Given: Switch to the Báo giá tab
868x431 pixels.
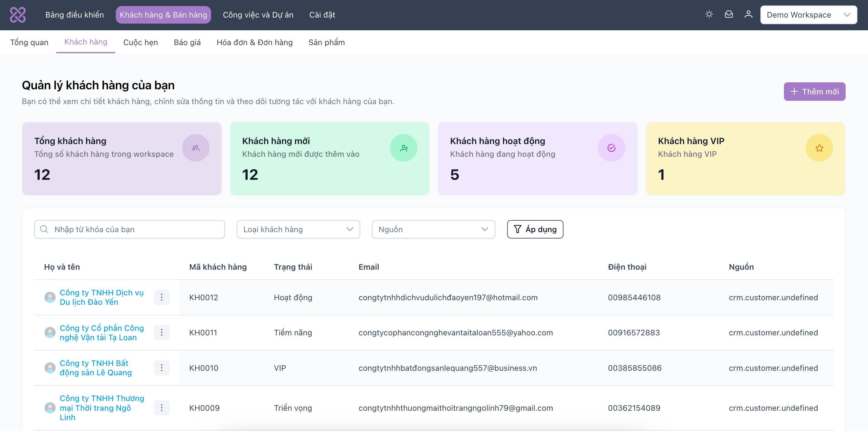Looking at the screenshot, I should (x=187, y=42).
